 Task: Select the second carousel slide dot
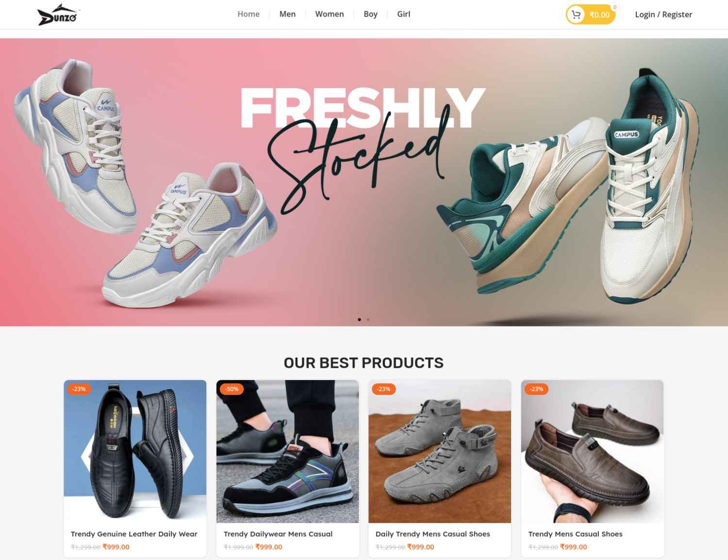point(368,319)
